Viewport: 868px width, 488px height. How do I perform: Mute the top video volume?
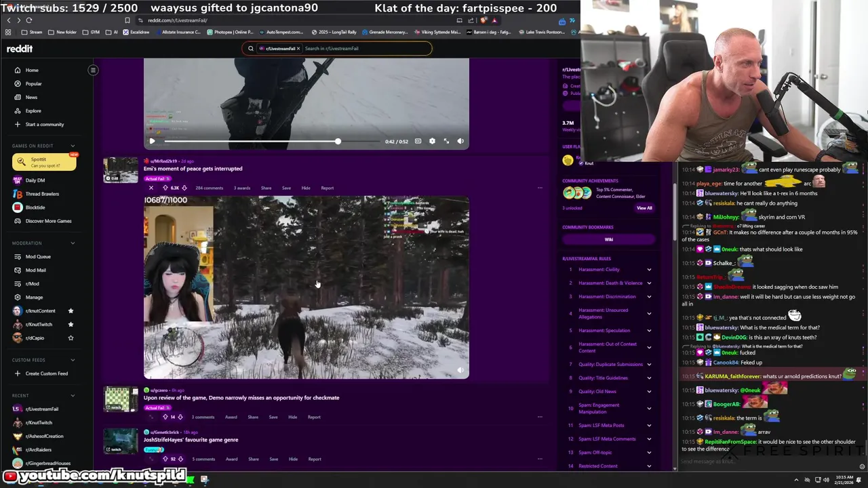pyautogui.click(x=460, y=141)
